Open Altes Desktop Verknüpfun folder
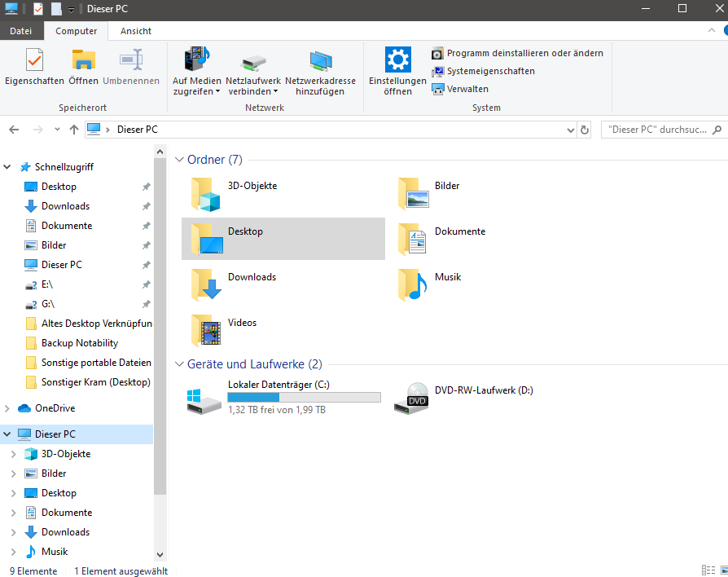This screenshot has height=577, width=728. point(88,324)
